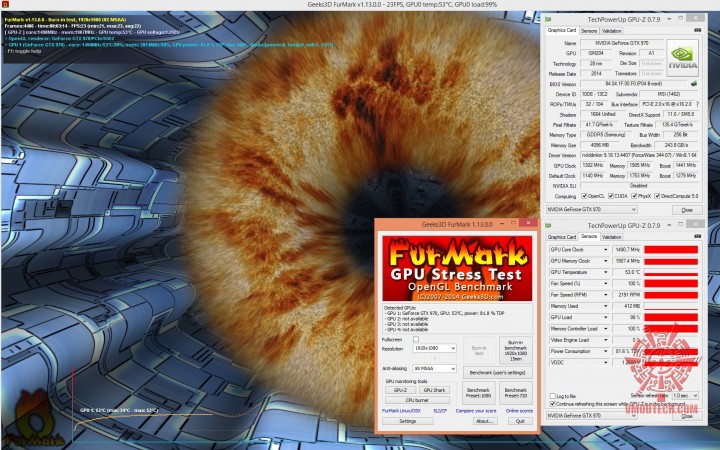Select the active Graphics Card tab in Graphics Card window
Screen dimensions: 720x450
tap(562, 30)
